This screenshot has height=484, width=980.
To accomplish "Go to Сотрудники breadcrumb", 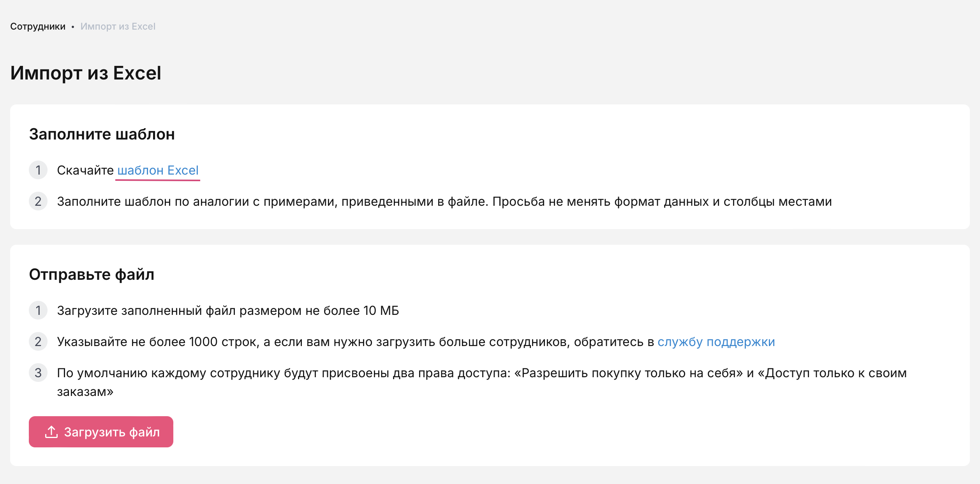I will (38, 26).
